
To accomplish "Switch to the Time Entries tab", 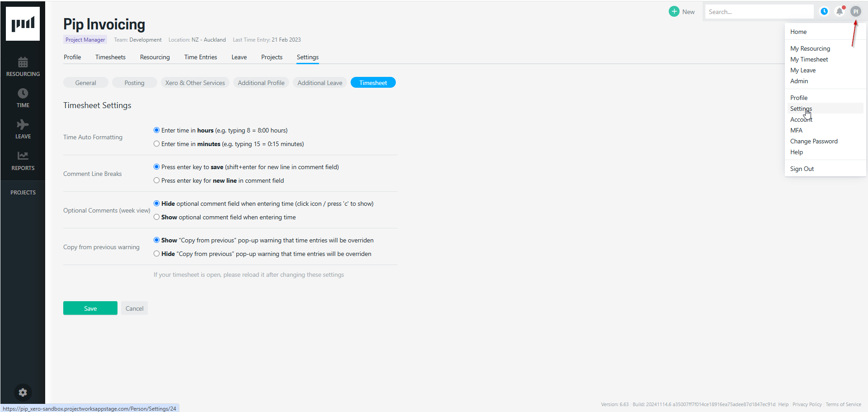I will (x=201, y=57).
